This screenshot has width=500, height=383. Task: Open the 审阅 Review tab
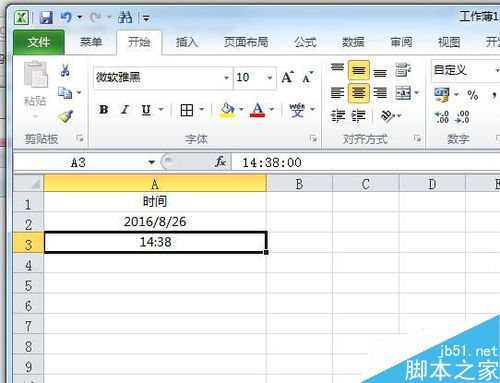tap(401, 42)
